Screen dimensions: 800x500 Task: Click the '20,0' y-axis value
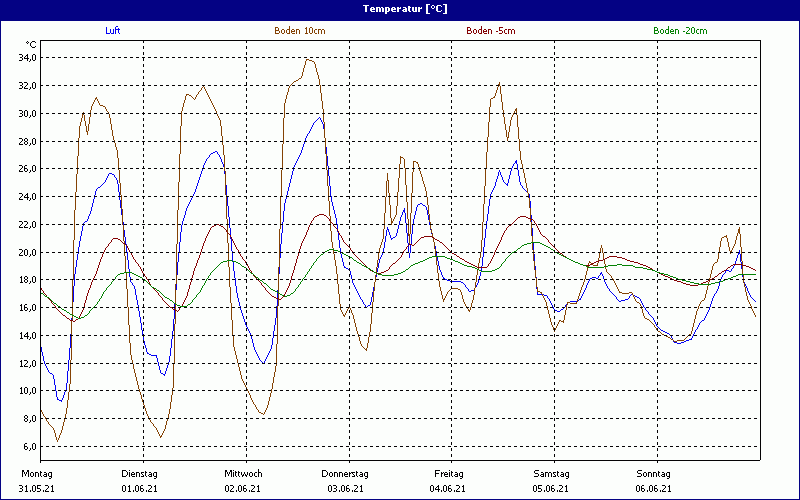pyautogui.click(x=26, y=253)
